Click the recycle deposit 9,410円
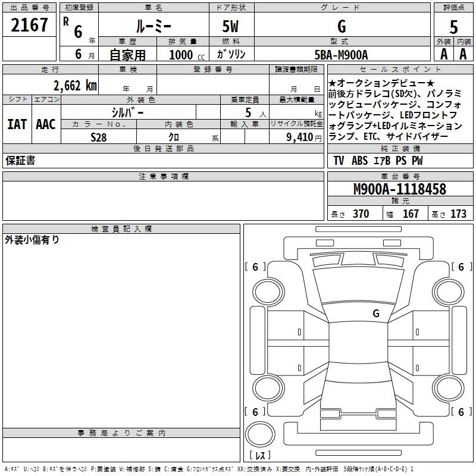This screenshot has height=476, width=476. (304, 137)
